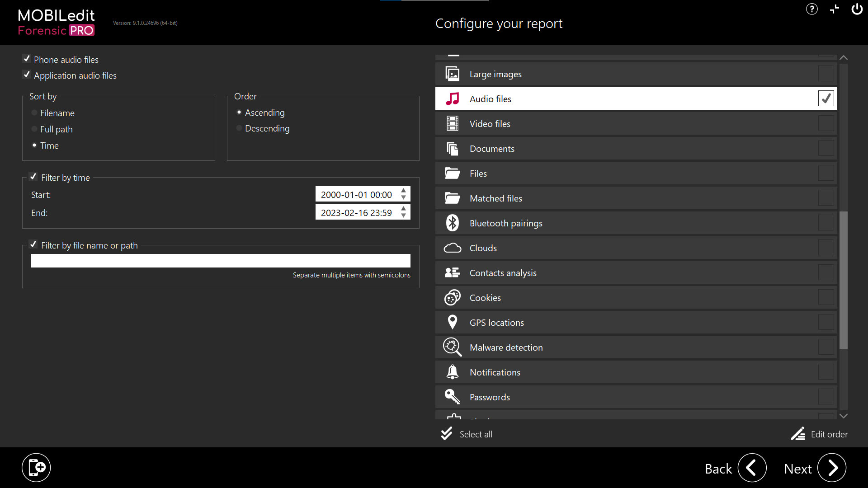Open the help question mark icon
This screenshot has width=868, height=488.
pos(811,9)
